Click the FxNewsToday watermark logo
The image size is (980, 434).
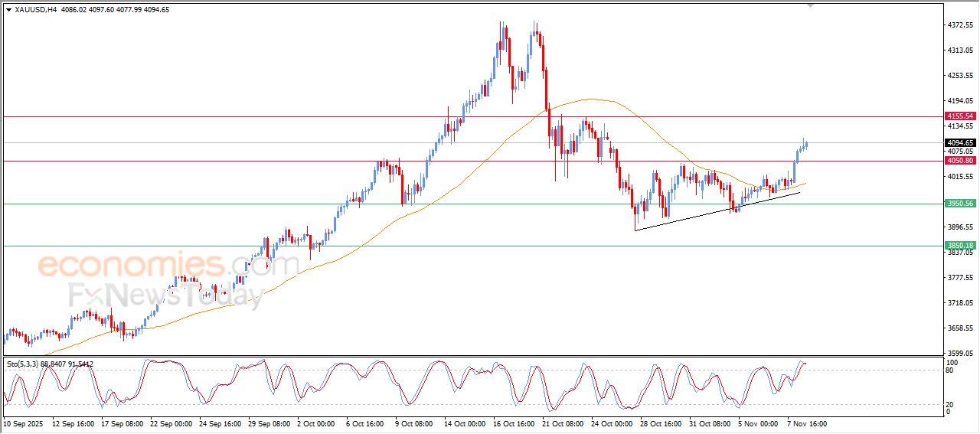pos(165,295)
